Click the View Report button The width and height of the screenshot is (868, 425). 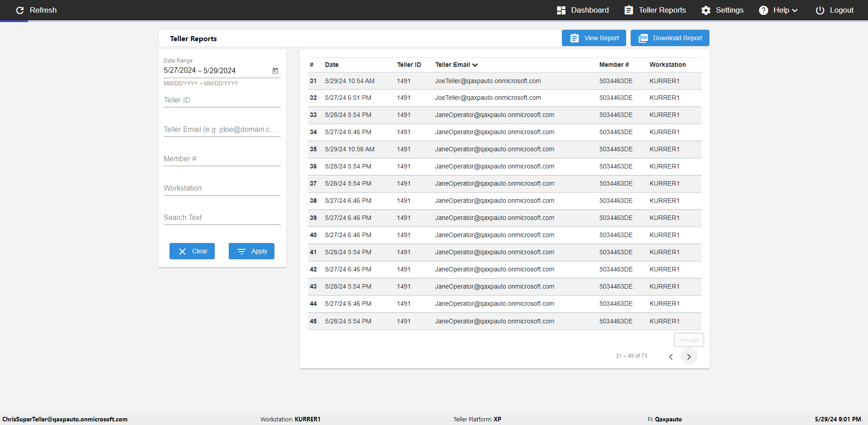(594, 38)
